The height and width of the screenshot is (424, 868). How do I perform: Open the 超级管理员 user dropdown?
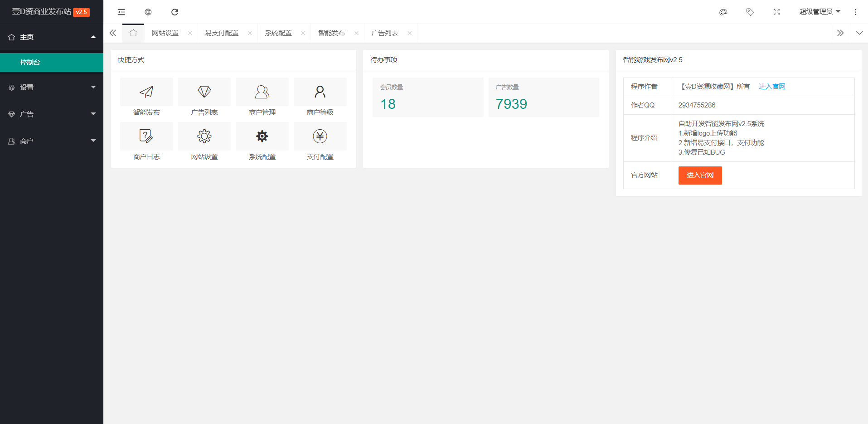click(820, 12)
